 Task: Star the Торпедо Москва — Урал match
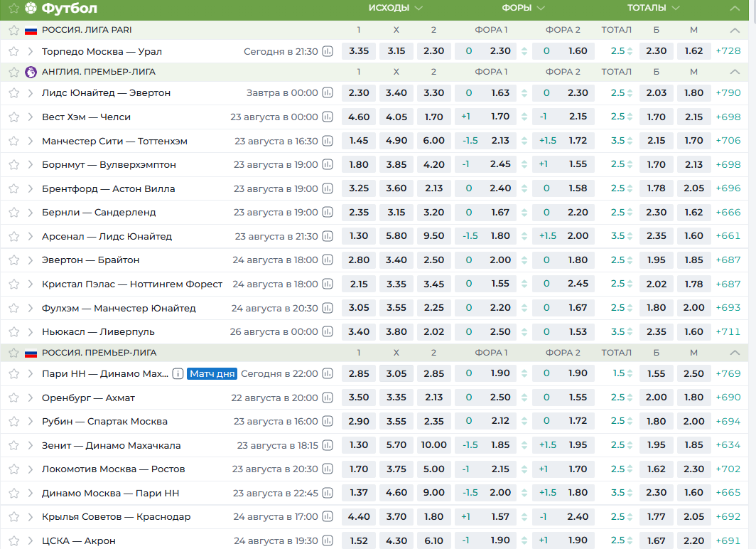tap(14, 51)
